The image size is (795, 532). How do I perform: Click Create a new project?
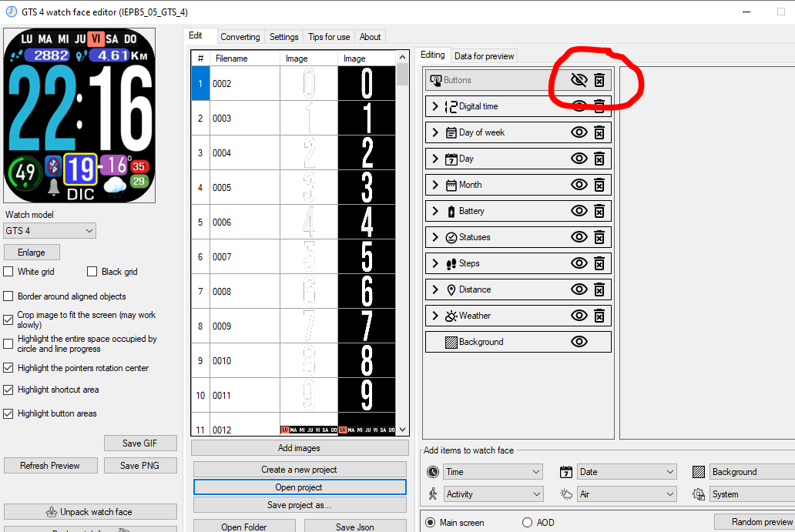coord(299,470)
